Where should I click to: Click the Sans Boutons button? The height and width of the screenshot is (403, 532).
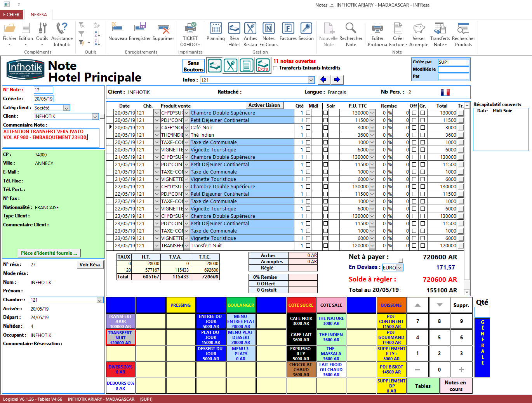193,66
